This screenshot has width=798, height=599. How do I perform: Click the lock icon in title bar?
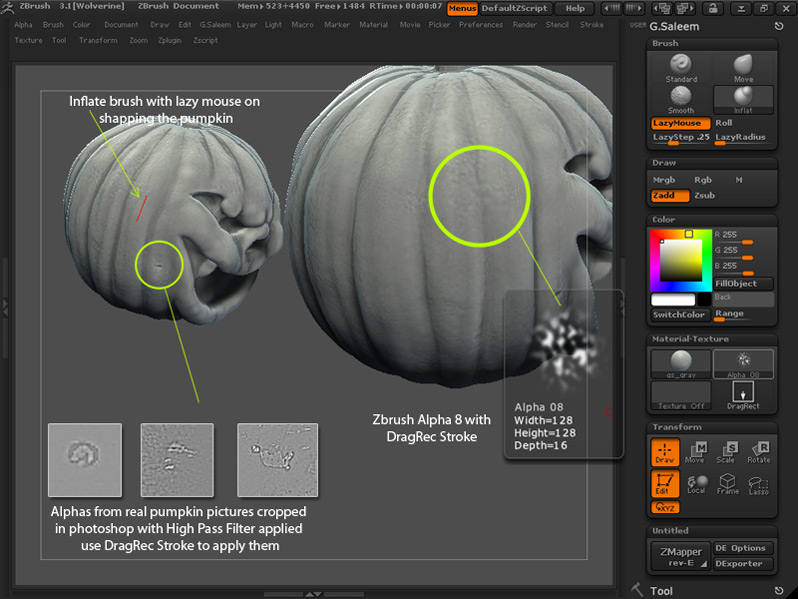(712, 8)
